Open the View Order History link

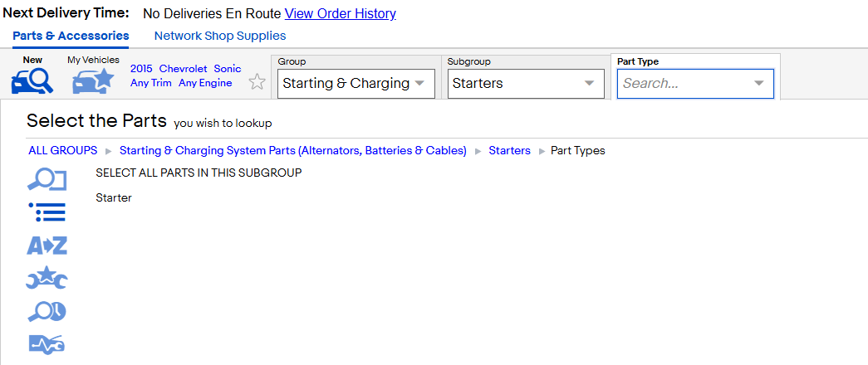[341, 14]
